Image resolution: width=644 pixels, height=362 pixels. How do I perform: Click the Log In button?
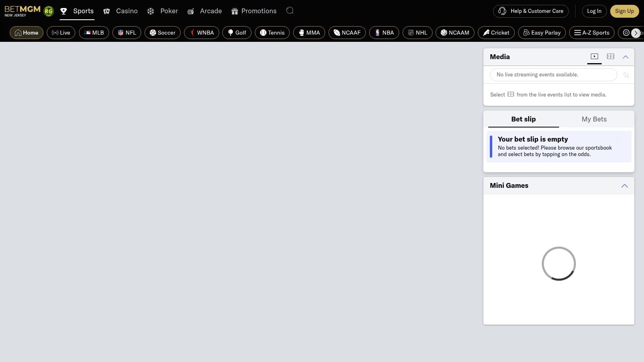point(594,11)
